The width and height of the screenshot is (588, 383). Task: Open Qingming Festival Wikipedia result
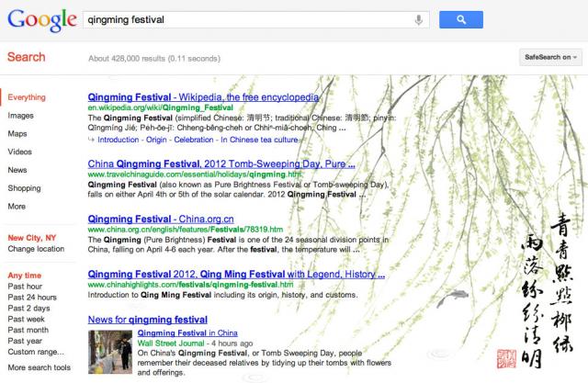203,97
